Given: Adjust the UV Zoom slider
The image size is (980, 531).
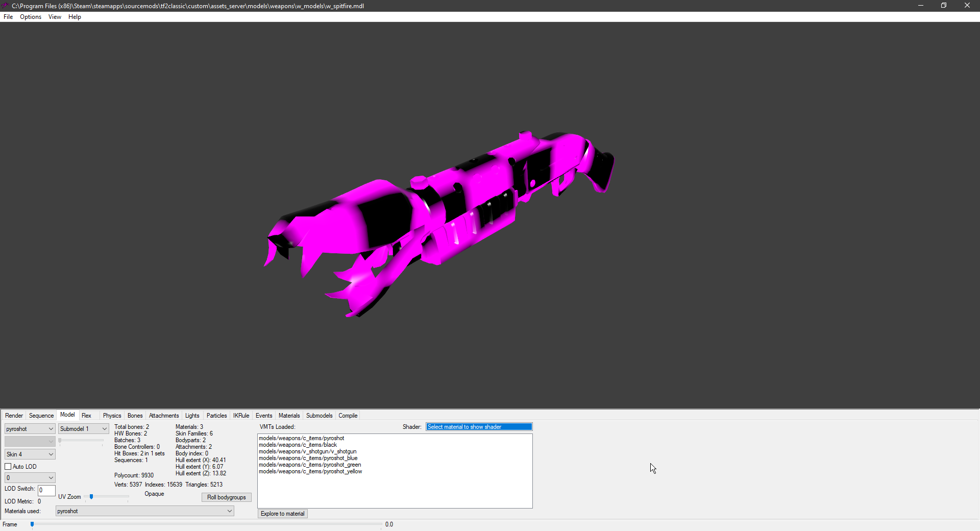Looking at the screenshot, I should (x=91, y=497).
